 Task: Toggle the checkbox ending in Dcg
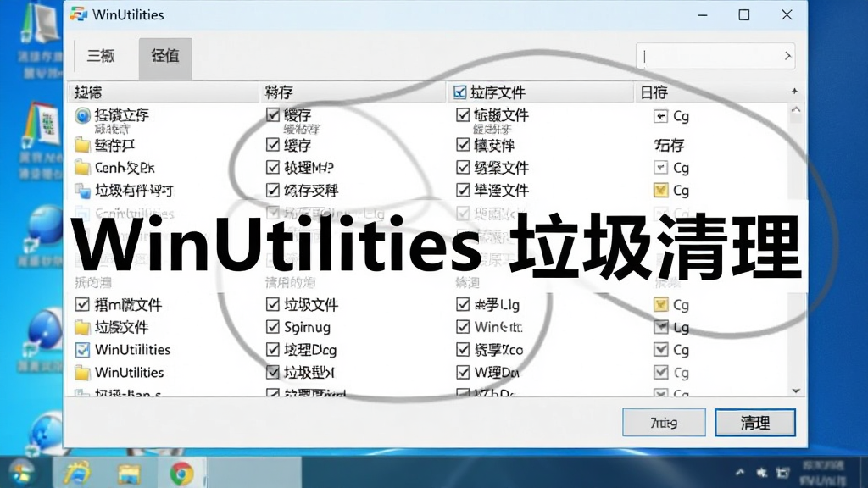pos(272,349)
